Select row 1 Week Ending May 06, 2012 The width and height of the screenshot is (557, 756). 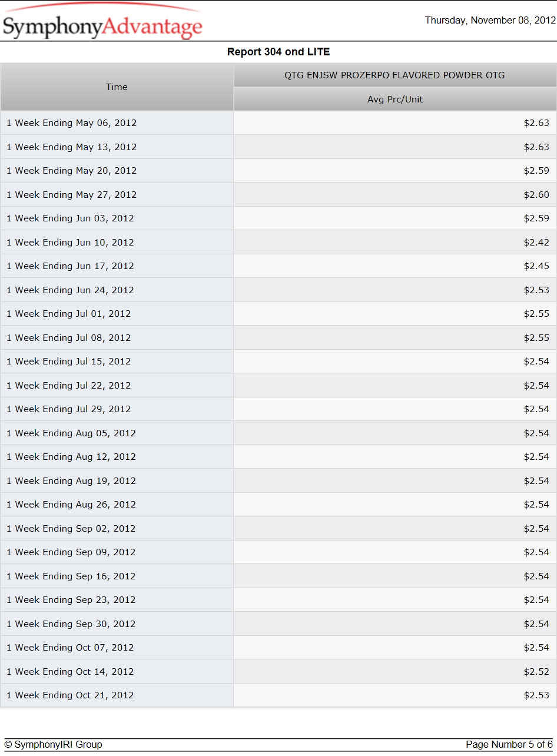pos(278,123)
